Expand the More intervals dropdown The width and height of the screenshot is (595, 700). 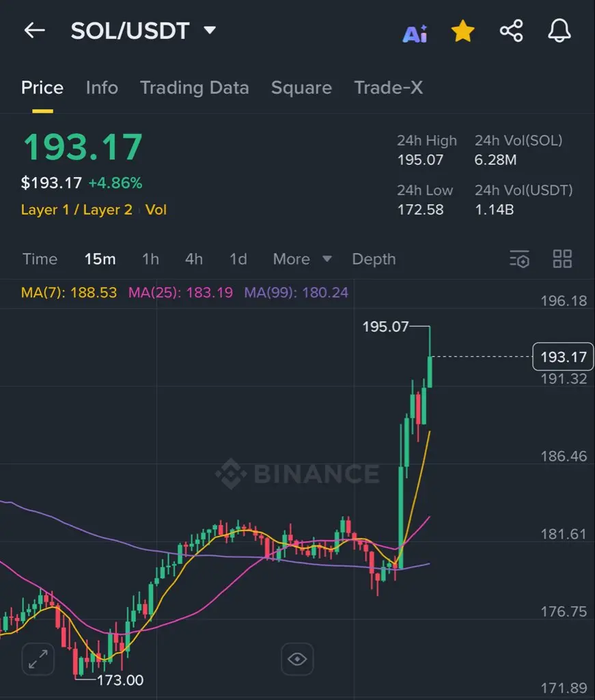(303, 259)
